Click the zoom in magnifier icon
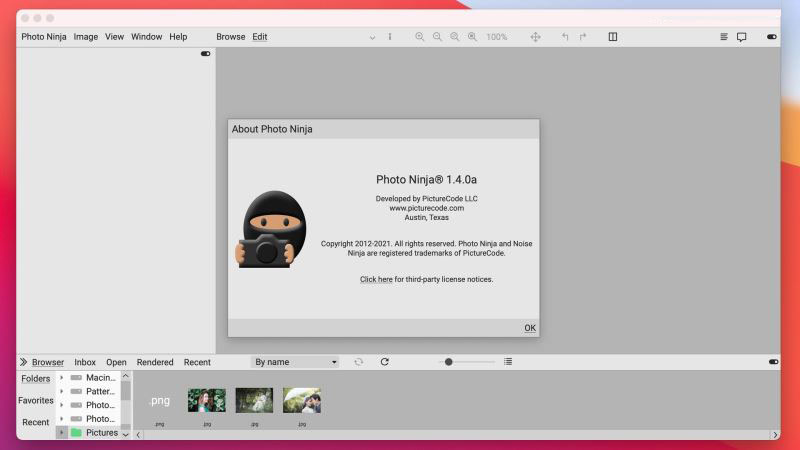This screenshot has height=450, width=800. [x=419, y=37]
